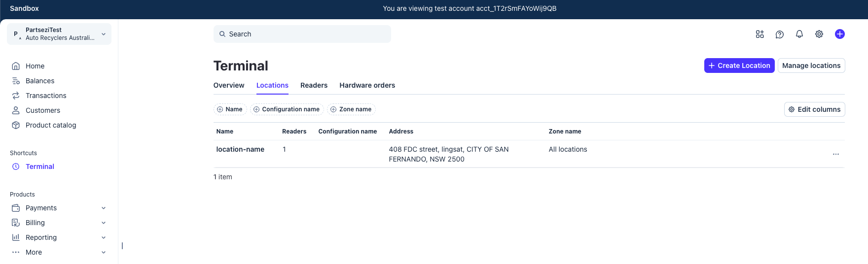Click the Search input field
This screenshot has height=264, width=868.
point(302,34)
